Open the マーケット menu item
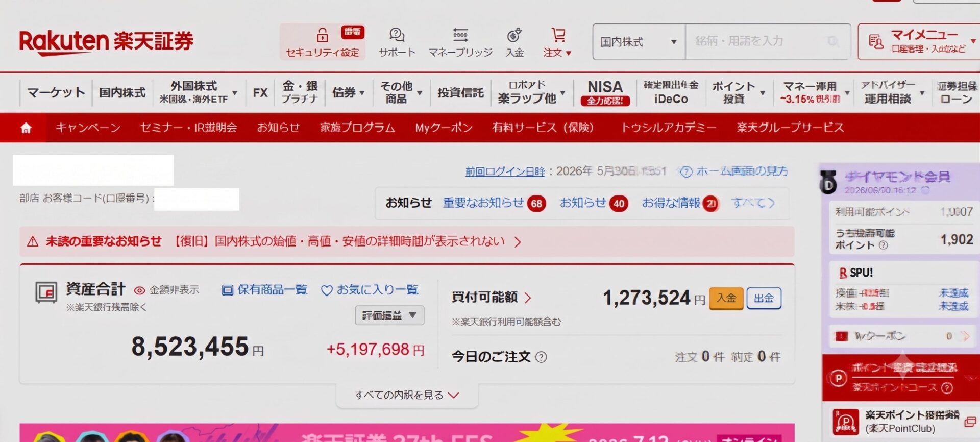 pos(56,92)
